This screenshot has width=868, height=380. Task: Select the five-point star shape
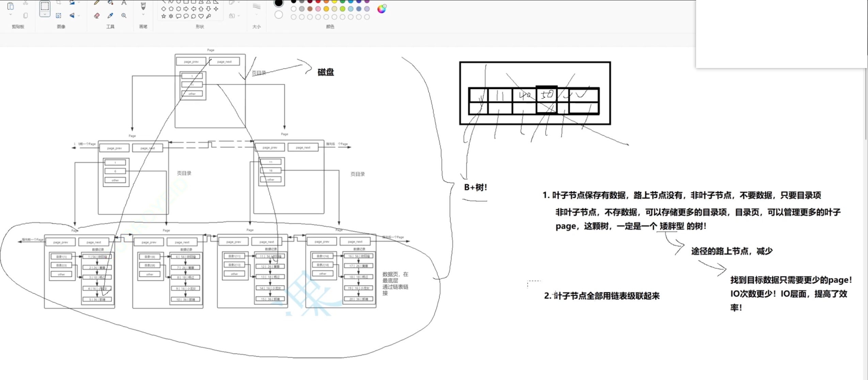click(x=163, y=16)
